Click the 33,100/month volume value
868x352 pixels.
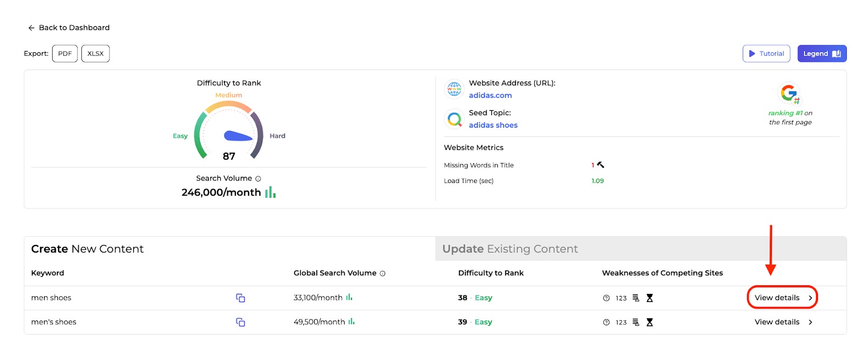point(318,298)
